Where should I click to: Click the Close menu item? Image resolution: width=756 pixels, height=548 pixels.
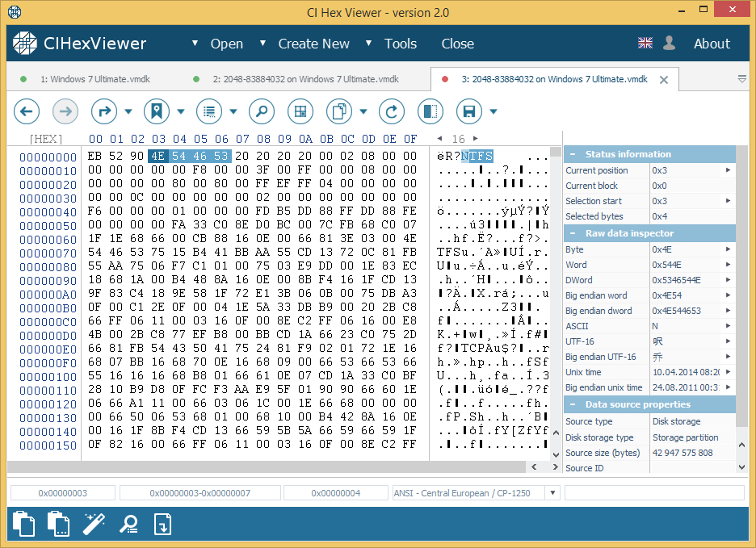457,44
